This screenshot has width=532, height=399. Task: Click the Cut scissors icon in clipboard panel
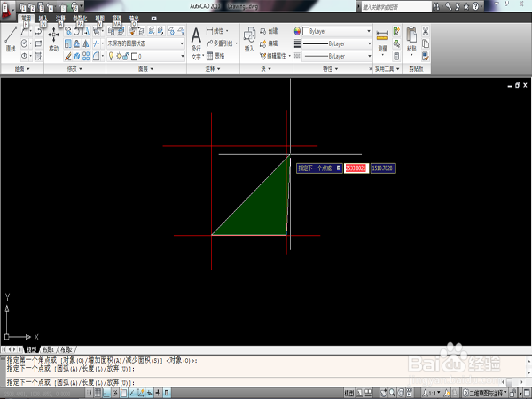[x=425, y=31]
